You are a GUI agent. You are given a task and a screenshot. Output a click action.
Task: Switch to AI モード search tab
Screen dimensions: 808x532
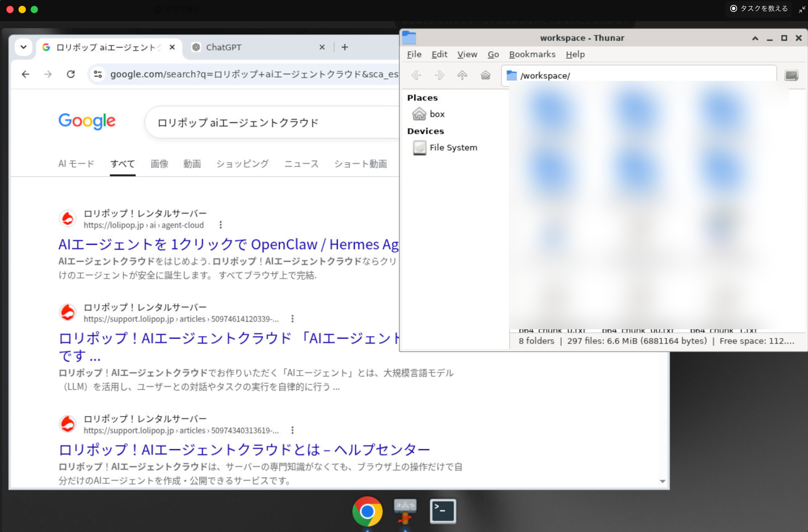[x=76, y=164]
